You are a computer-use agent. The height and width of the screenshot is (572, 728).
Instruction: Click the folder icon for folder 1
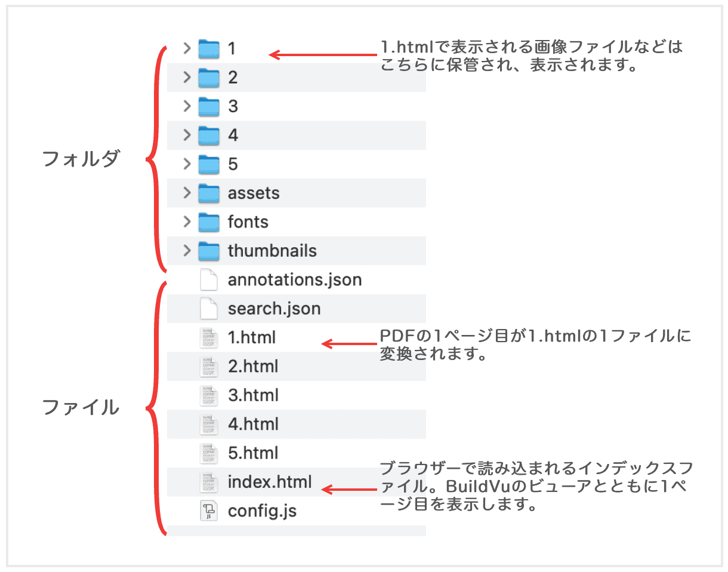click(x=209, y=48)
